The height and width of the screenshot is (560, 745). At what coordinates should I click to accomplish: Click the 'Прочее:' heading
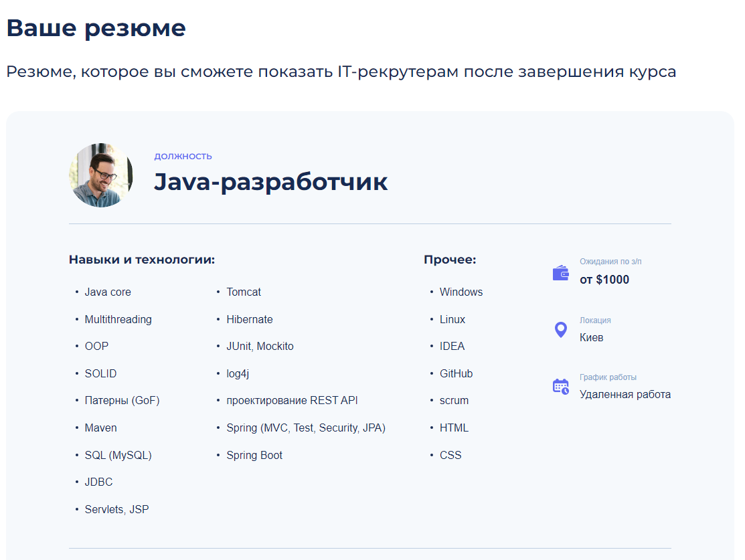click(450, 260)
